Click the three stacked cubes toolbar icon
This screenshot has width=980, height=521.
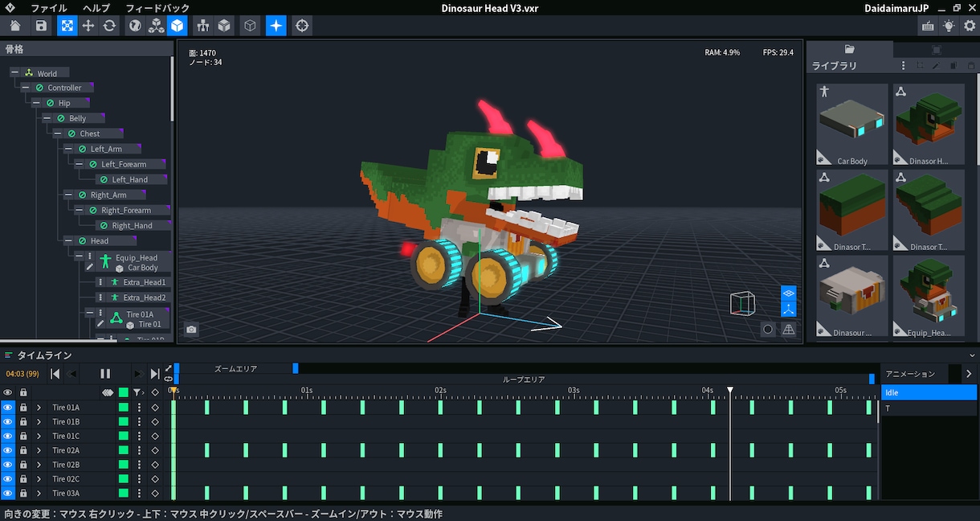click(x=156, y=26)
